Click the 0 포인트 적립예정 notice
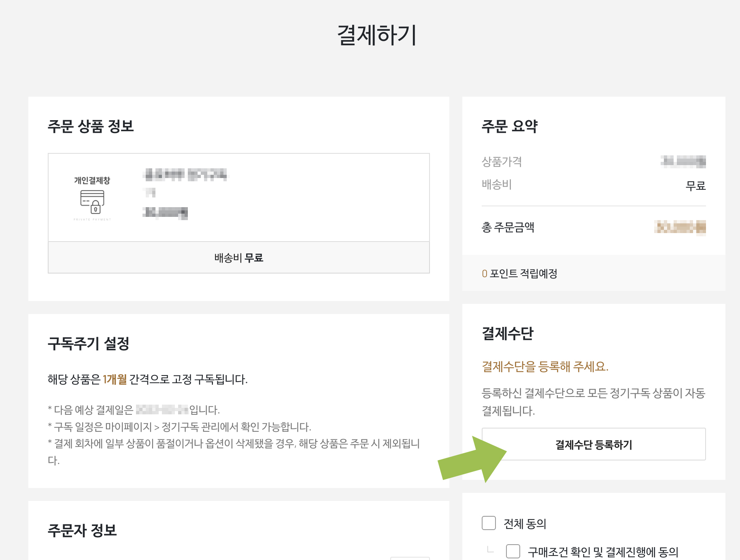 point(519,274)
